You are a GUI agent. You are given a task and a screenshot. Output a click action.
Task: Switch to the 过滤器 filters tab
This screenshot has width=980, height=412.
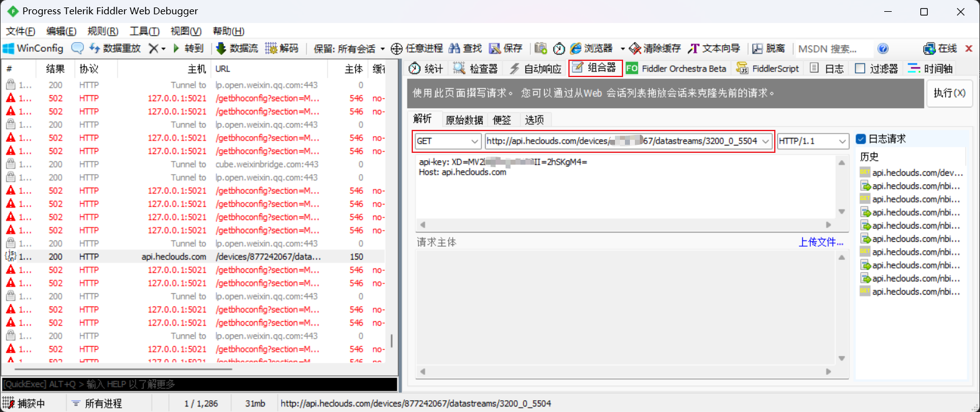[877, 68]
